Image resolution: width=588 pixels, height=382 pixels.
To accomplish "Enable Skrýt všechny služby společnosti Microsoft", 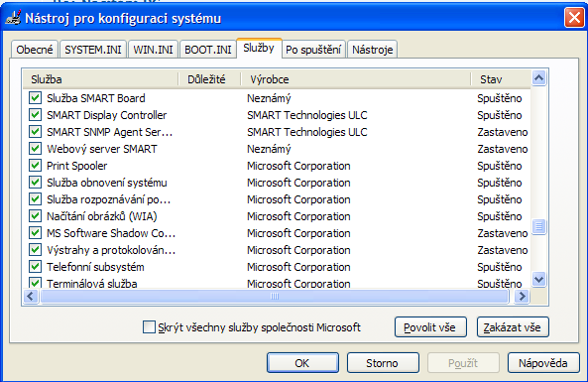I will (149, 326).
